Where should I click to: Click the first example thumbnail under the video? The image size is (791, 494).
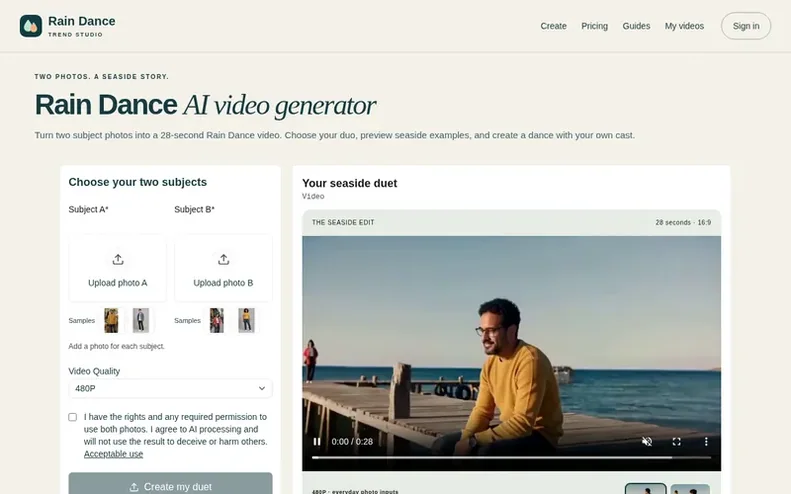point(646,488)
